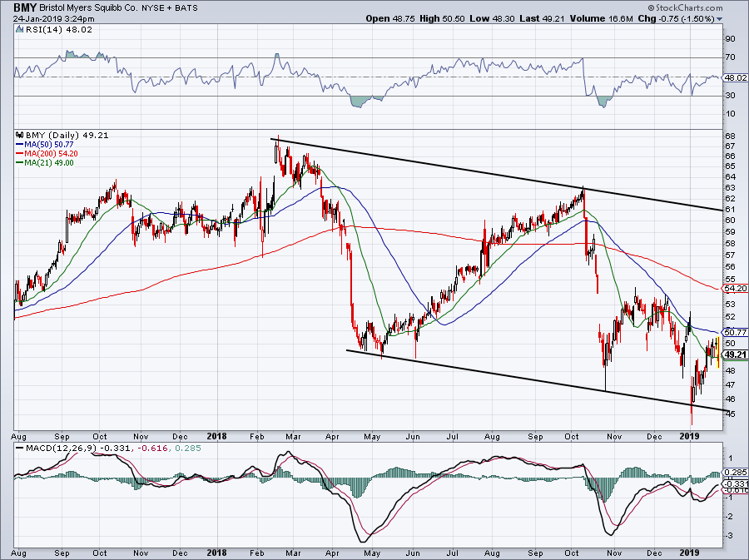Open the dropdown arrow beside Chg -0.75 (-1.50%)
The height and width of the screenshot is (560, 749).
tap(719, 19)
